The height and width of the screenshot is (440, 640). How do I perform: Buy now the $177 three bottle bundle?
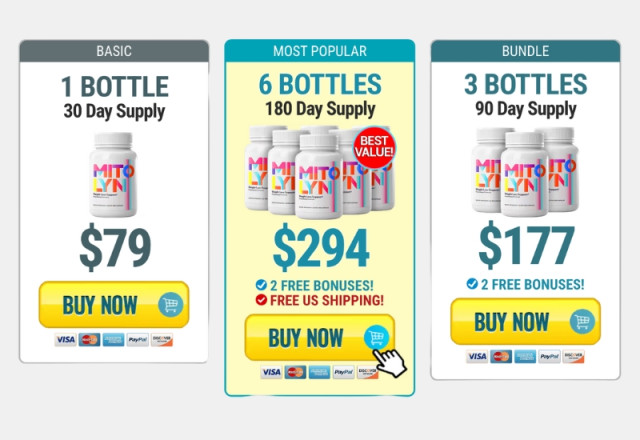coord(525,322)
